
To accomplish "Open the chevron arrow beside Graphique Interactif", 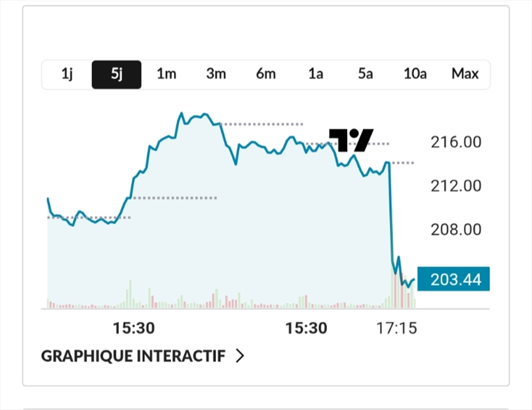I will [x=240, y=356].
